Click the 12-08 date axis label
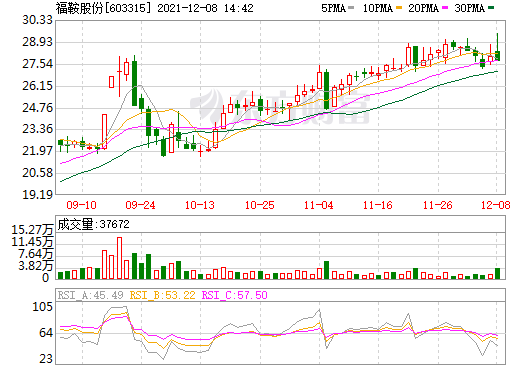This screenshot has height=365, width=520. pyautogui.click(x=496, y=205)
